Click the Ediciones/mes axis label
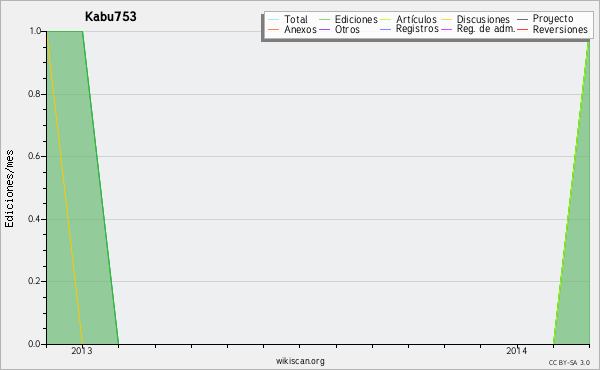Viewport: 600px width, 370px height. coord(9,189)
